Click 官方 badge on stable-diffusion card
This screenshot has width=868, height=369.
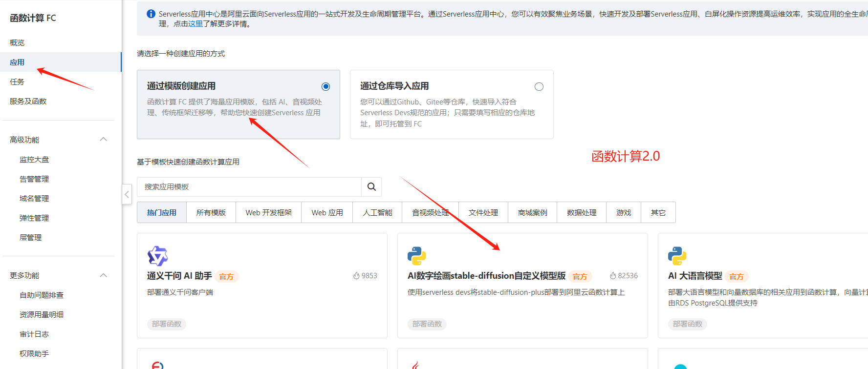coord(580,276)
